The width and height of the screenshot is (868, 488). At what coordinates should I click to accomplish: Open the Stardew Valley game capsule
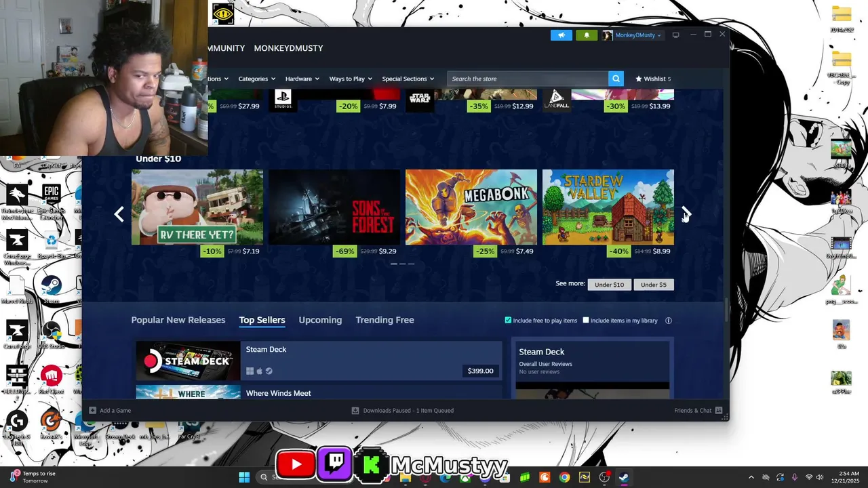click(x=608, y=207)
